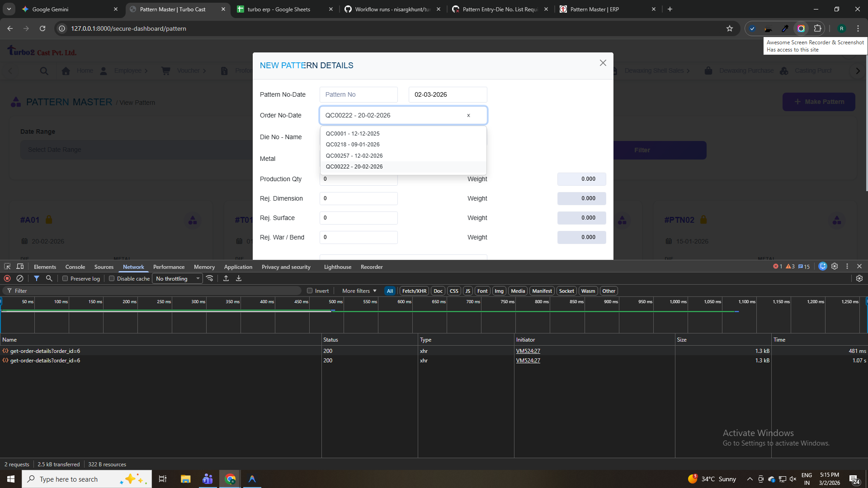Filter requests by Fetch/XHR type
The width and height of the screenshot is (868, 488).
(x=414, y=291)
